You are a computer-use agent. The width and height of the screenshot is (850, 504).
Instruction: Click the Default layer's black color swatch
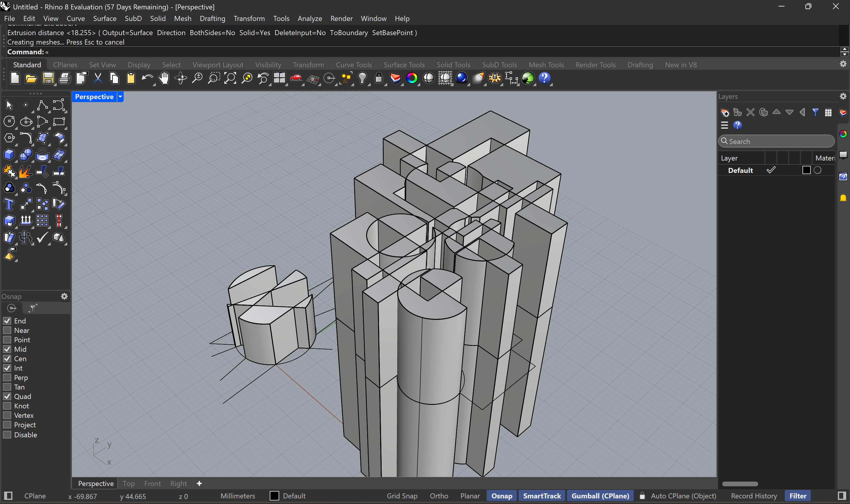pyautogui.click(x=806, y=170)
